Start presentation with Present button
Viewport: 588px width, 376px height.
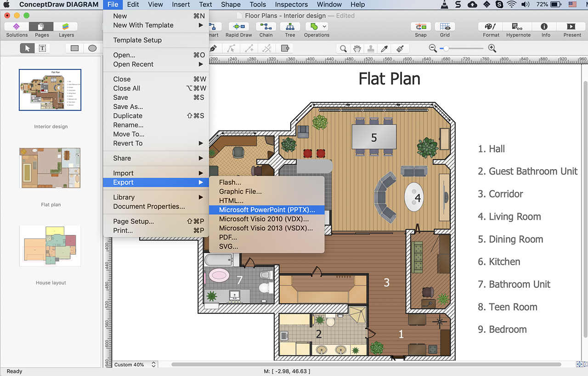(x=572, y=27)
